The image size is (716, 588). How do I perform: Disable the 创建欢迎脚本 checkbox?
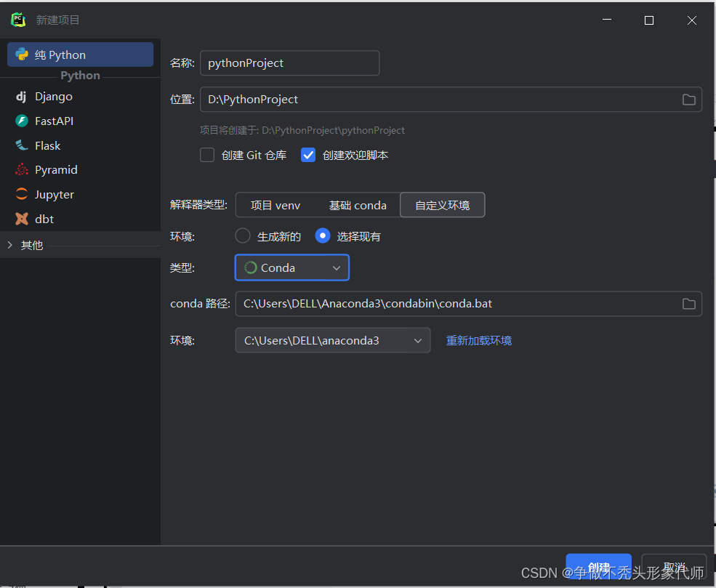coord(307,154)
